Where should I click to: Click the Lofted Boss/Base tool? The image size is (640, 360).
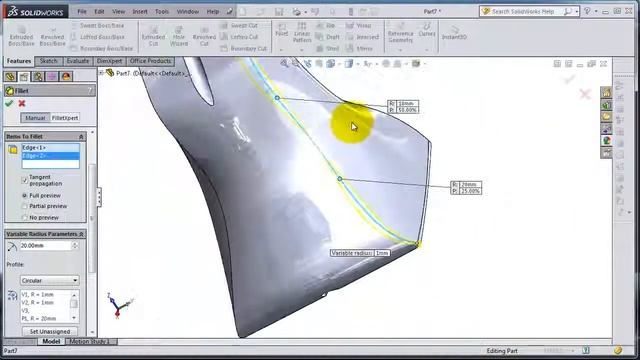point(98,37)
